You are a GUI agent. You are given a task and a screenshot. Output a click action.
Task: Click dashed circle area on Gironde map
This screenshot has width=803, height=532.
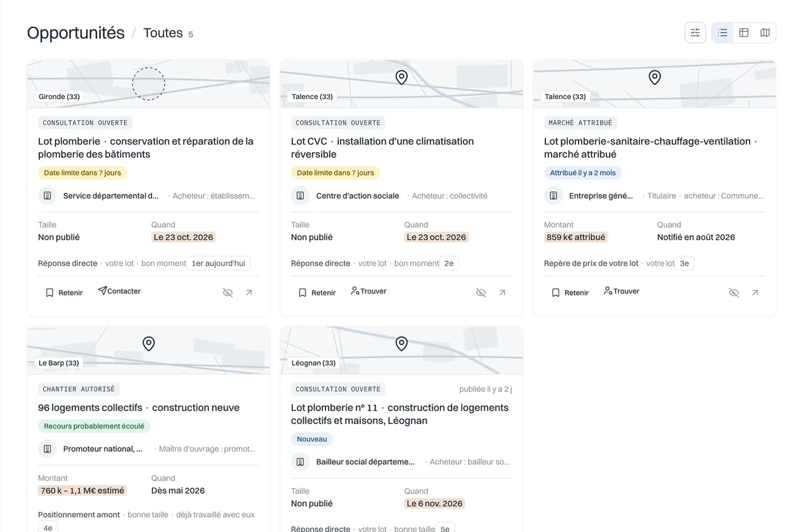click(x=149, y=83)
